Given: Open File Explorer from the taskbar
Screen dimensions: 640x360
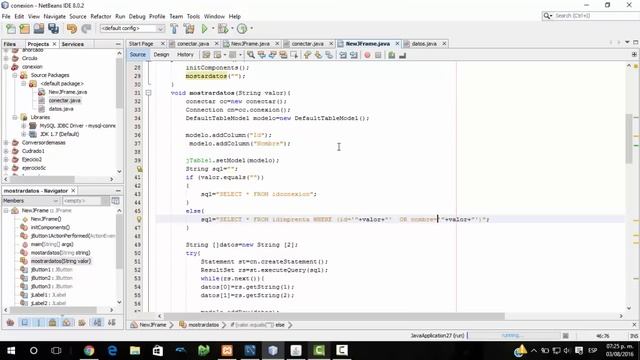Looking at the screenshot, I should pyautogui.click(x=135, y=350).
